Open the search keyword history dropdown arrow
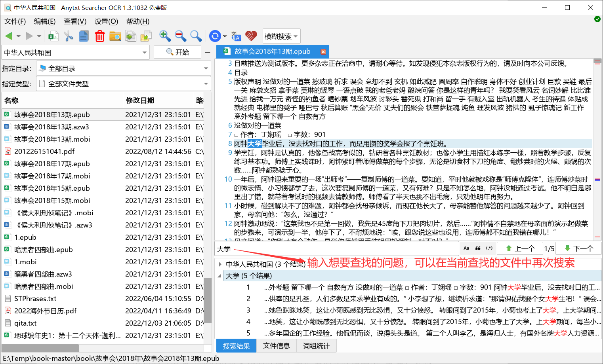 coord(145,52)
